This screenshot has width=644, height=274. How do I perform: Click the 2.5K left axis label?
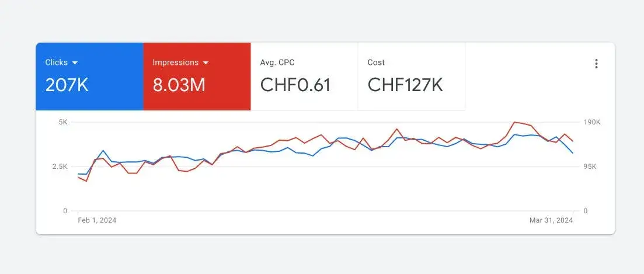pos(60,167)
